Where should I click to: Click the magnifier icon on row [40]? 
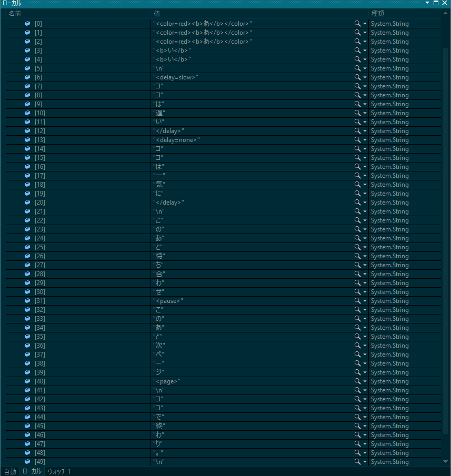point(357,381)
